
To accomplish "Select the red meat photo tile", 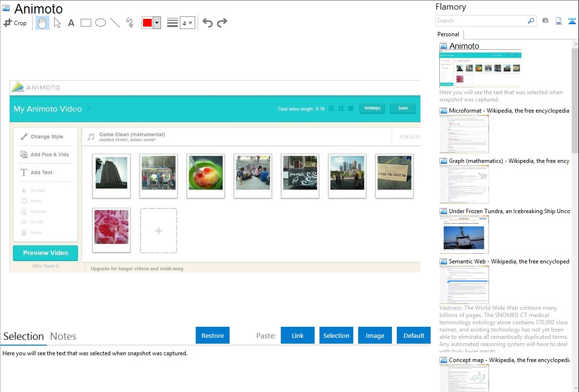I will [111, 230].
